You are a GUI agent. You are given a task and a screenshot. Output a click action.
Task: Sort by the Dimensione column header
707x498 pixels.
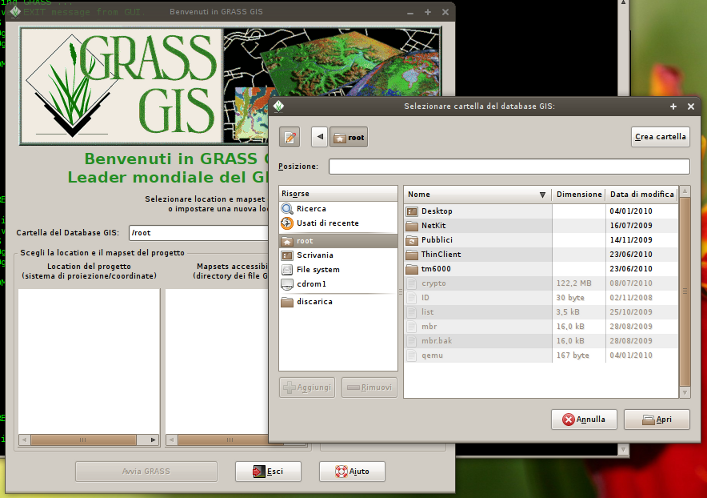[x=578, y=194]
